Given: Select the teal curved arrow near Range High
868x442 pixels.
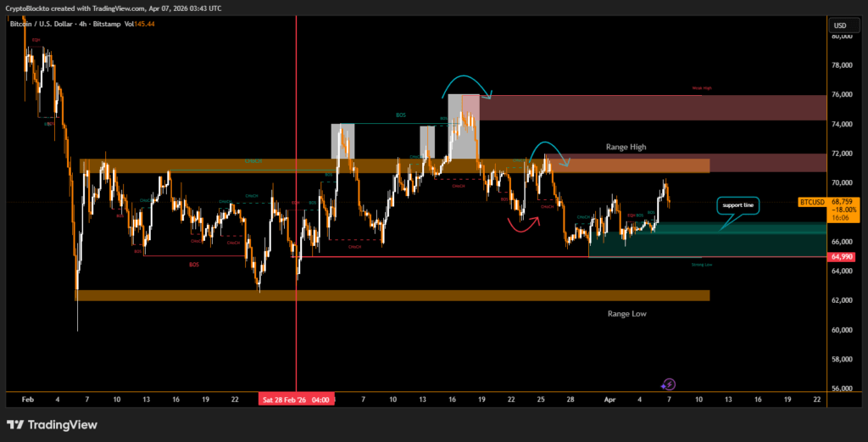Looking at the screenshot, I should (x=549, y=151).
